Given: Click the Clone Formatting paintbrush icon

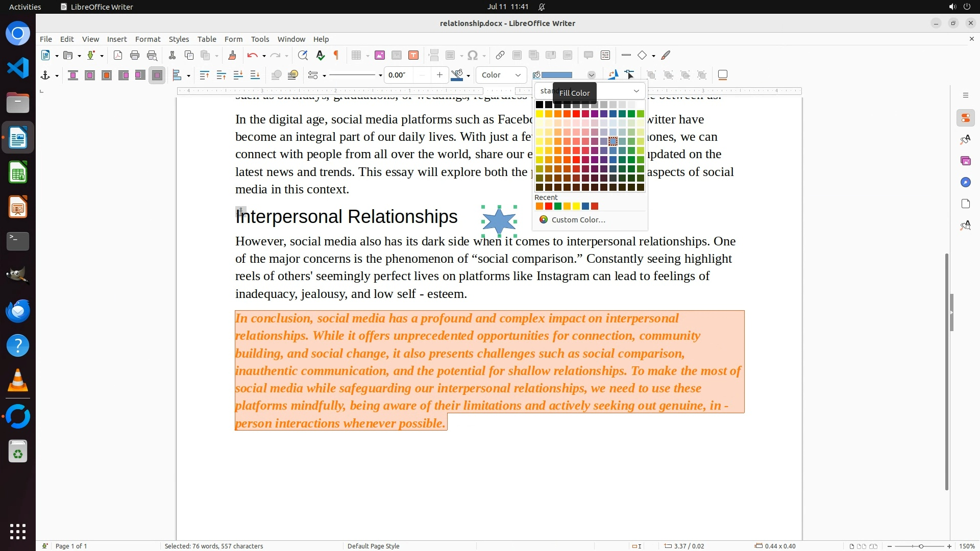Looking at the screenshot, I should [232, 55].
